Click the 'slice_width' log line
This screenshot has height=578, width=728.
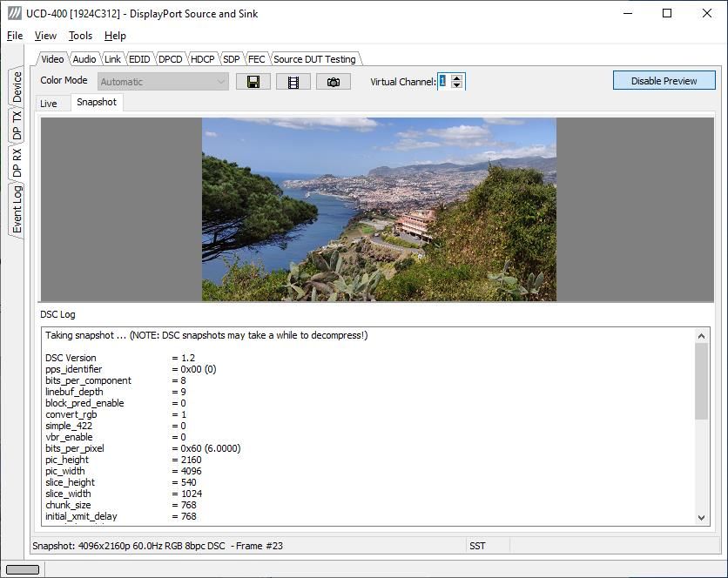click(124, 494)
